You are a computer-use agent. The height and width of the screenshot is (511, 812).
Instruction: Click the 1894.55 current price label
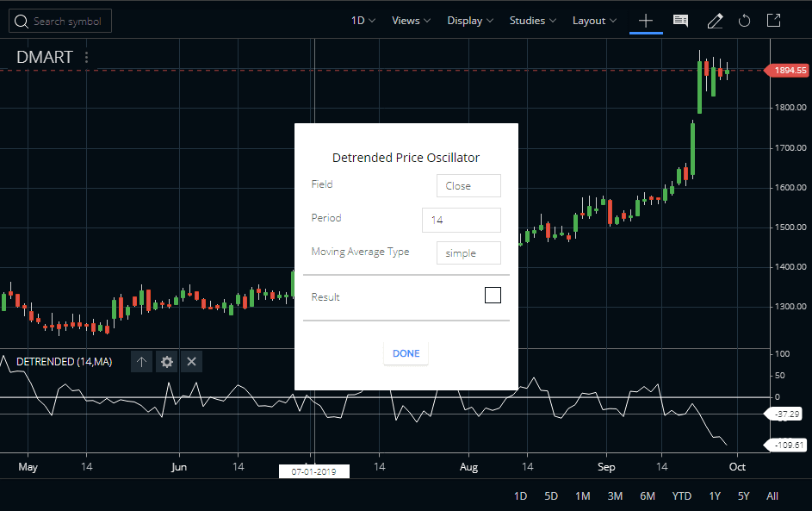point(788,70)
